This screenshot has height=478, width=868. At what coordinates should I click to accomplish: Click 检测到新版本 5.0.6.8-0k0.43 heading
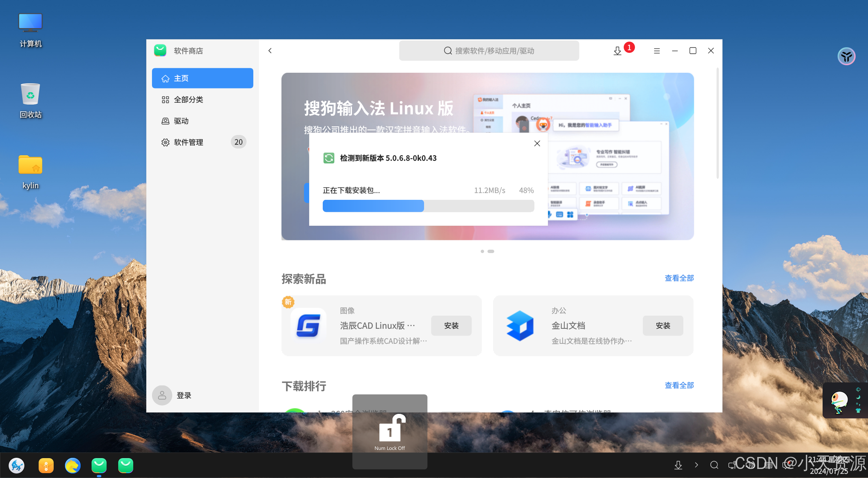388,158
